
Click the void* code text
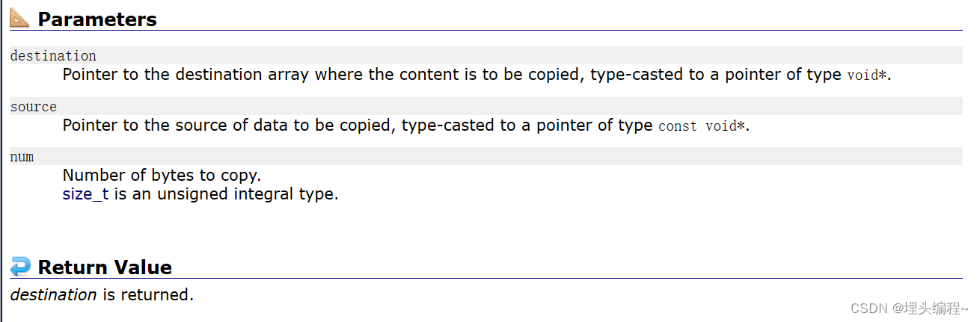point(869,75)
